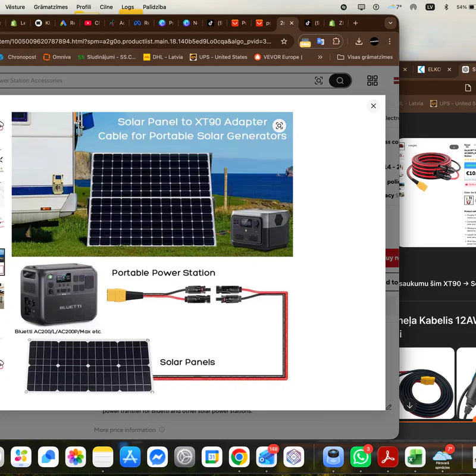Open Adobe Acrobat in Dock
Screen dimensions: 476x476
[388, 456]
